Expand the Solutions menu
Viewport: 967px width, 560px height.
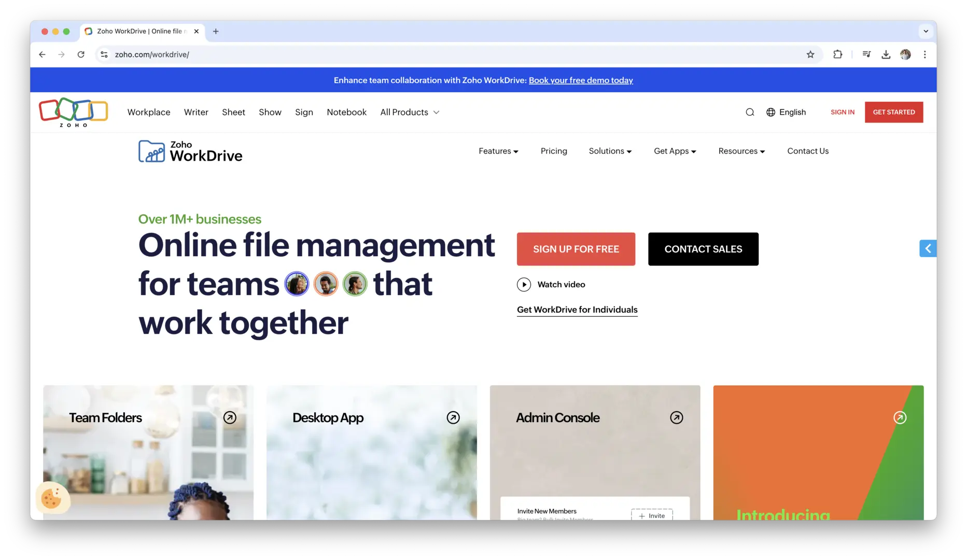coord(610,151)
